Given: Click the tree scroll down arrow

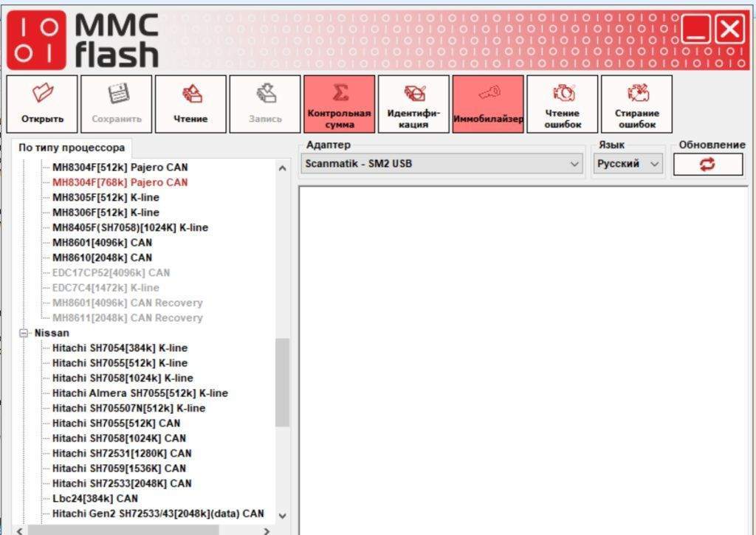Looking at the screenshot, I should pyautogui.click(x=283, y=516).
